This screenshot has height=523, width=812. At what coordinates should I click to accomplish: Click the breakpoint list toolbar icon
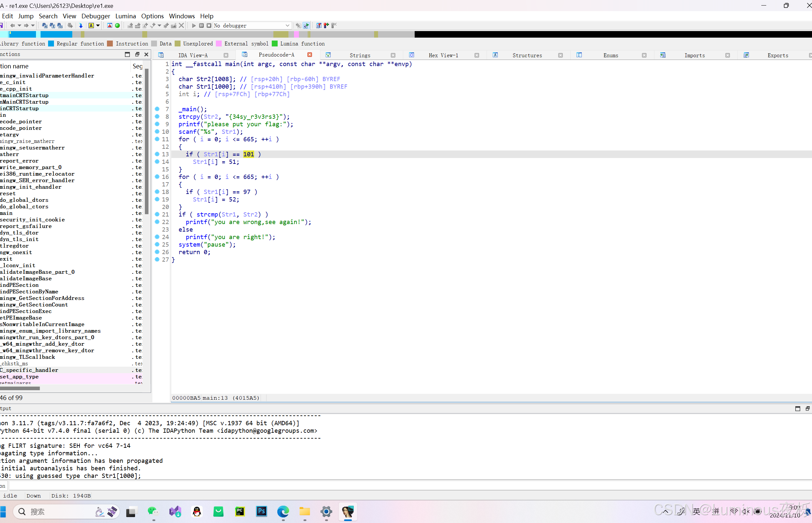pos(319,26)
